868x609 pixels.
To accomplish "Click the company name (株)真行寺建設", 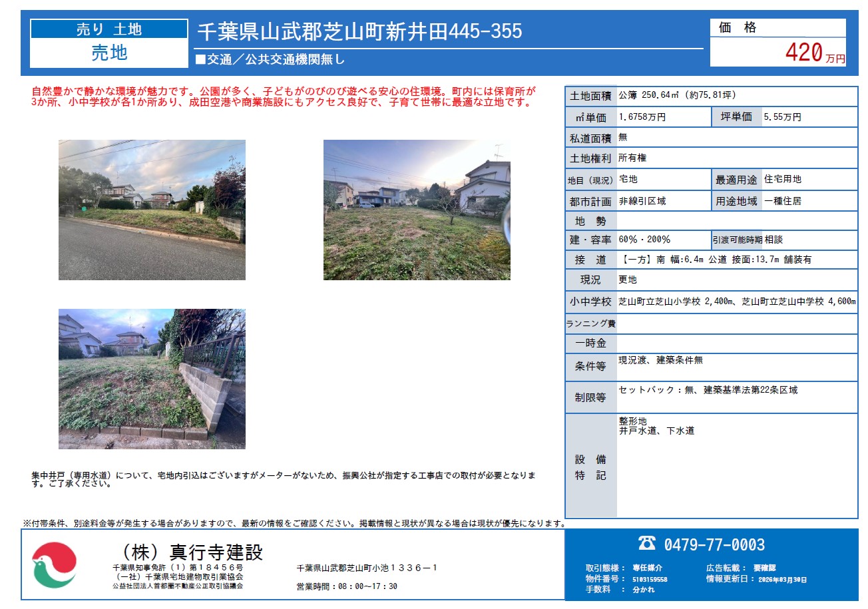I will tap(190, 552).
